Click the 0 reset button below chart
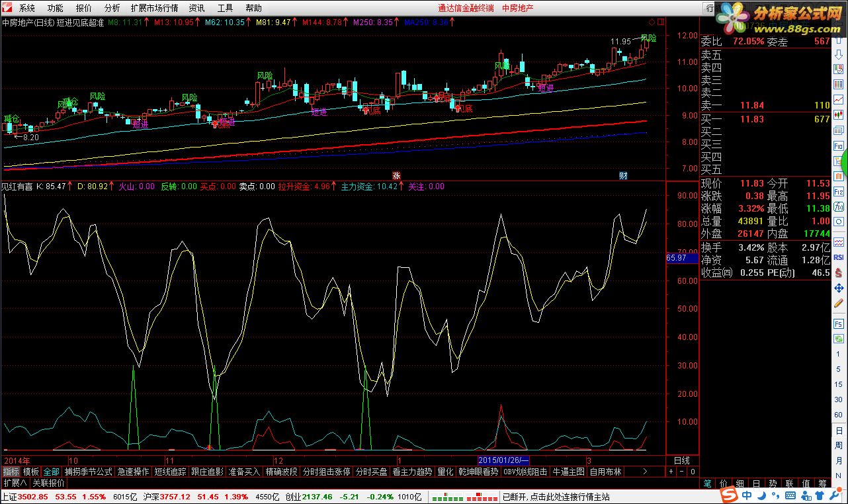The height and width of the screenshot is (504, 848). [693, 472]
